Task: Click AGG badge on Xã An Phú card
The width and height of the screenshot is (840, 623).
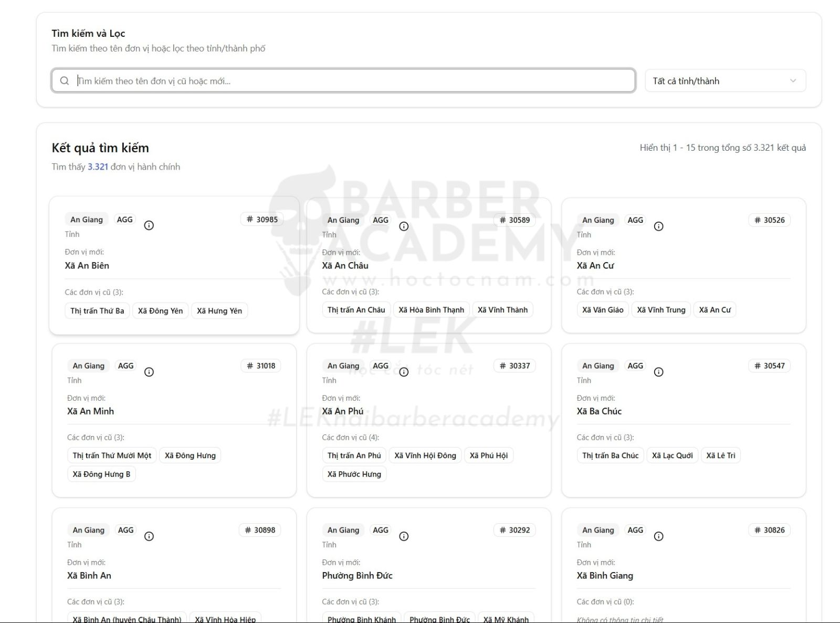Action: coord(381,366)
